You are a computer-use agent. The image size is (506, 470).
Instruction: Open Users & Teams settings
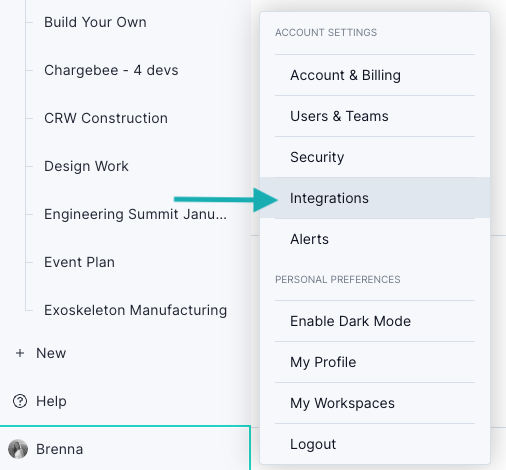[x=375, y=116]
